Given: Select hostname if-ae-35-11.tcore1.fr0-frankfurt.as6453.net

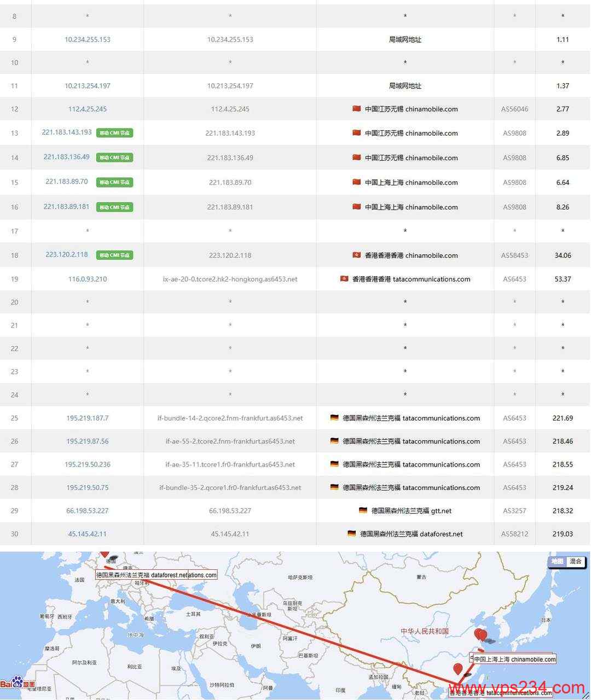Looking at the screenshot, I should (x=230, y=464).
